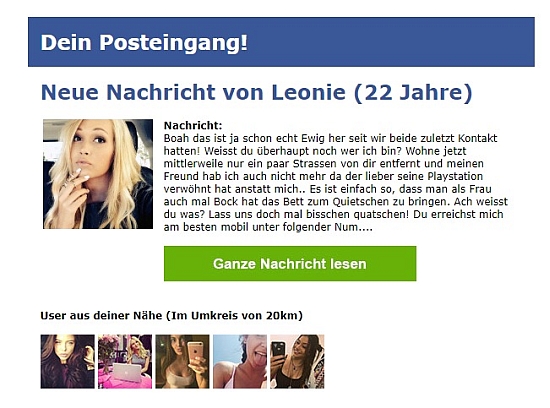Click the green 'Ganze Nachricht lesen' button
The width and height of the screenshot is (550, 408).
click(290, 263)
